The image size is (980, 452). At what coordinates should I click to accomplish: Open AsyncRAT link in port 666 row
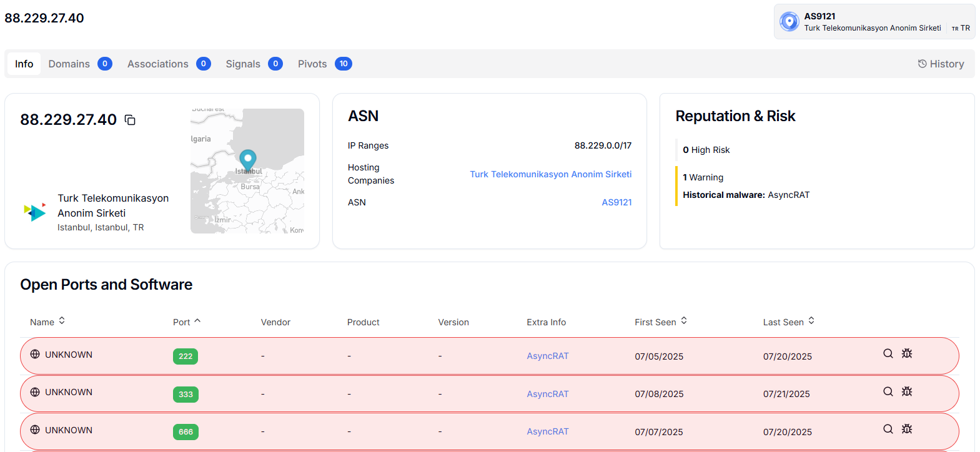(x=548, y=431)
